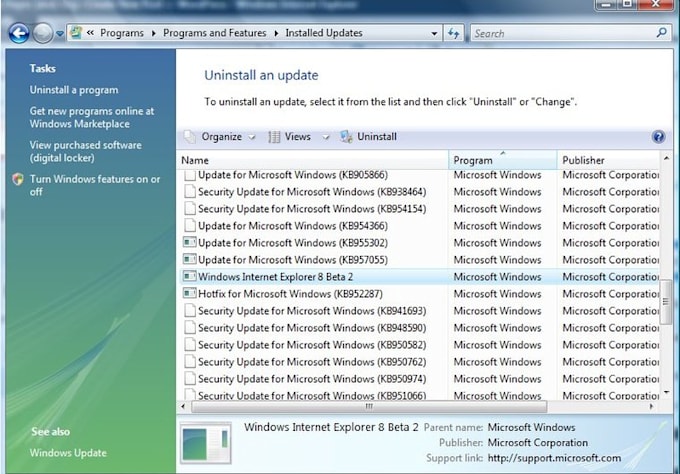The width and height of the screenshot is (680, 474).
Task: Sort list by Program column header
Action: (x=503, y=160)
